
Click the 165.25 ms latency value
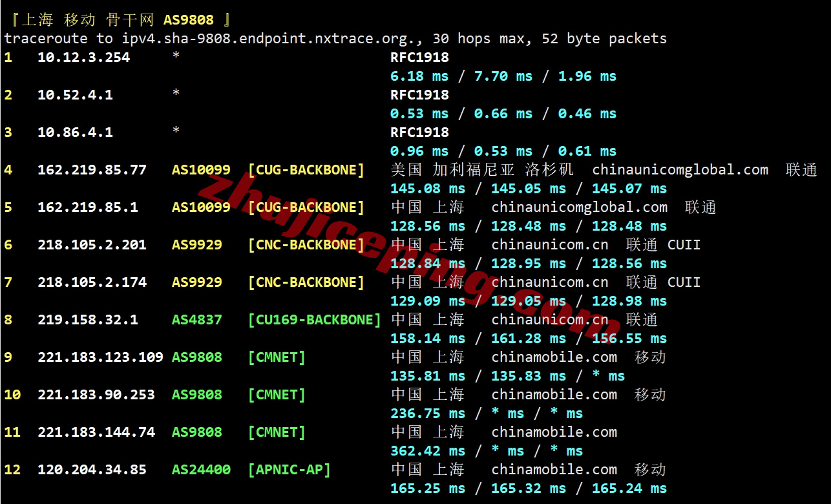(x=428, y=488)
